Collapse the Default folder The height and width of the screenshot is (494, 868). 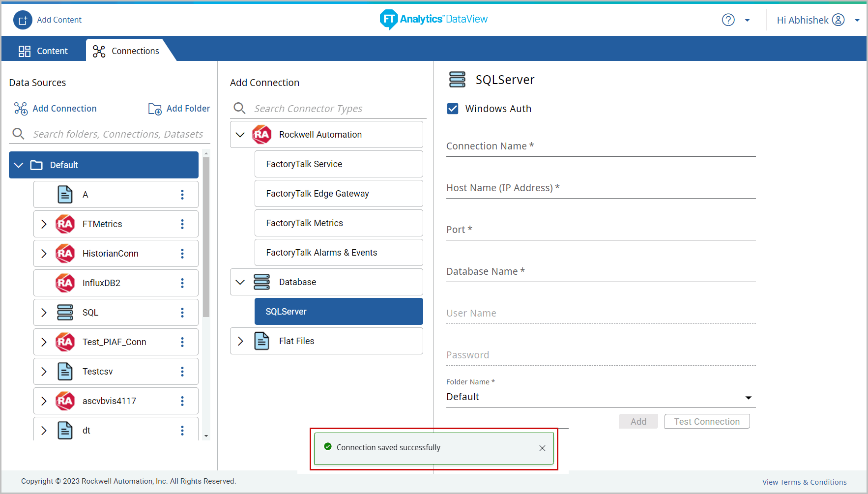19,165
